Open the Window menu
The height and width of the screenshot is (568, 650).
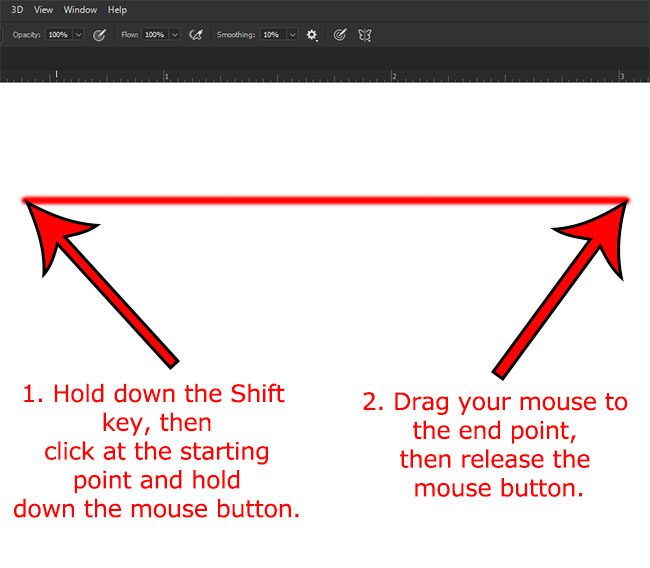[80, 9]
